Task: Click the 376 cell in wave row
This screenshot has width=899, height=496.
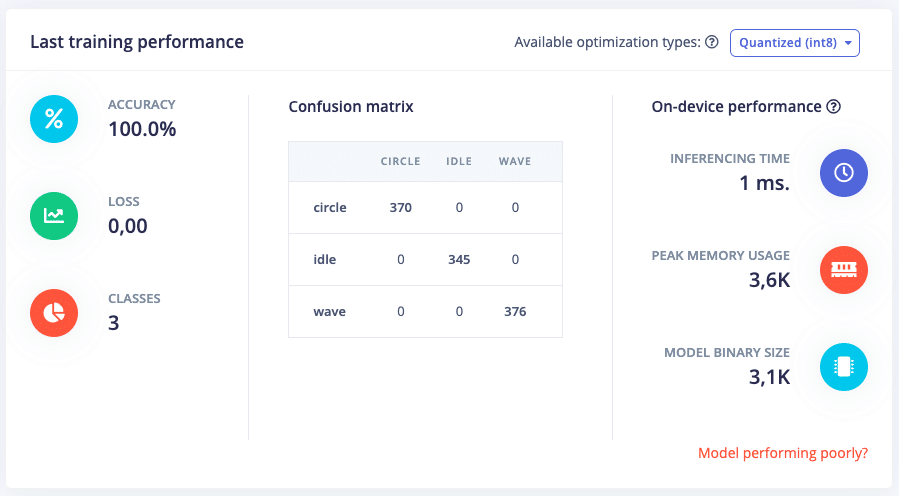Action: click(515, 312)
